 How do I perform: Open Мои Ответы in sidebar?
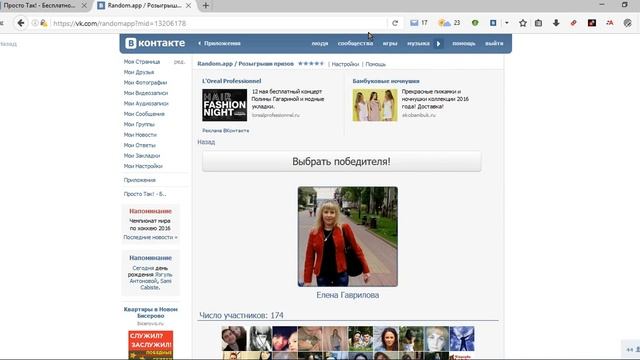(x=140, y=145)
